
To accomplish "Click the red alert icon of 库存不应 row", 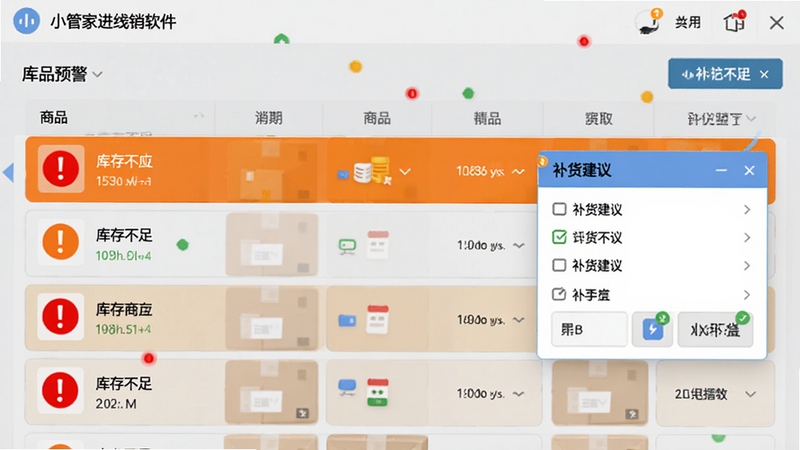I will 61,168.
